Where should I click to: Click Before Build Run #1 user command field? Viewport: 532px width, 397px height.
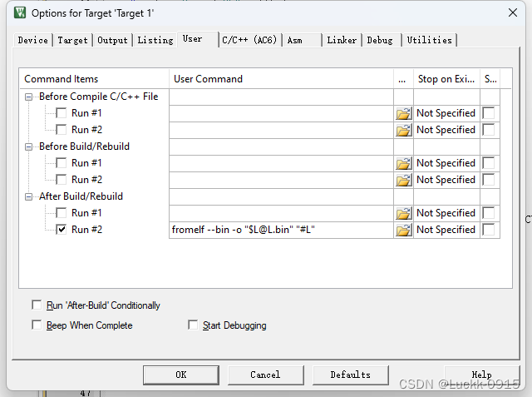tap(281, 163)
